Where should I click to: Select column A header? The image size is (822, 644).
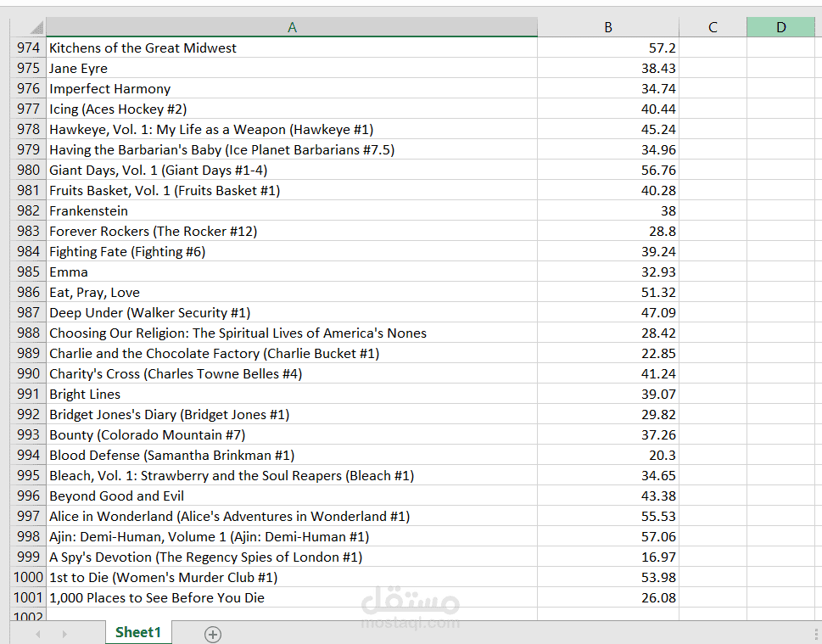[x=292, y=27]
